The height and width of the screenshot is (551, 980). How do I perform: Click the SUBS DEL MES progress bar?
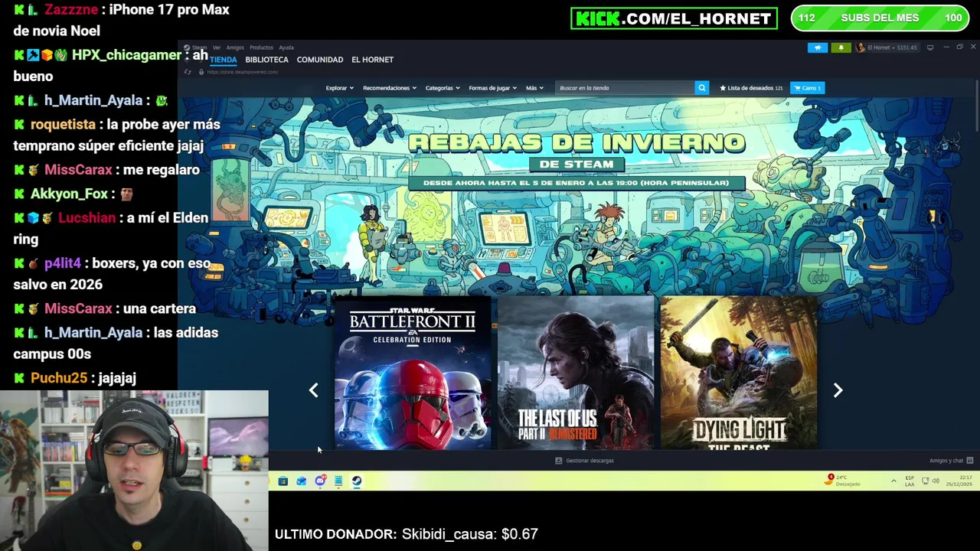880,18
